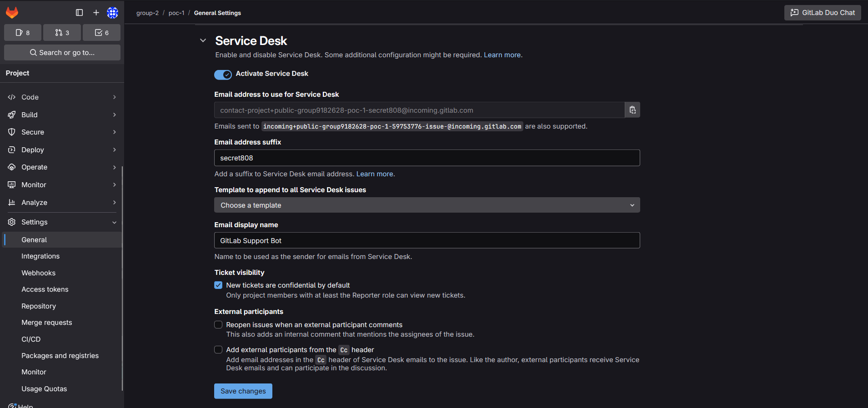
Task: Disable the Activate Service Desk toggle
Action: click(223, 75)
